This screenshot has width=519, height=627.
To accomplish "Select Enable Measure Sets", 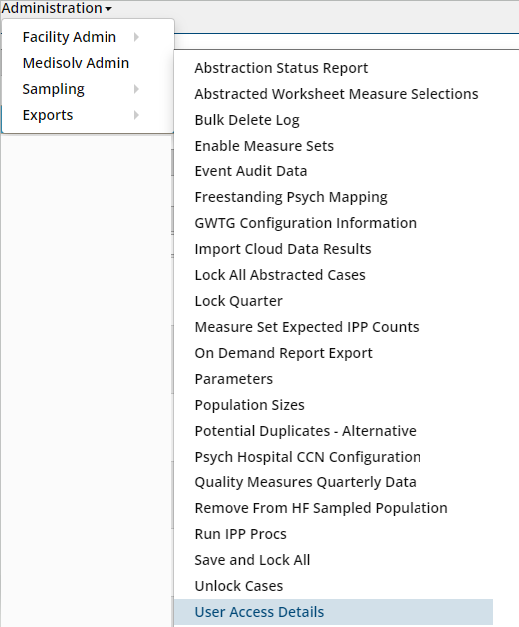I will 264,146.
